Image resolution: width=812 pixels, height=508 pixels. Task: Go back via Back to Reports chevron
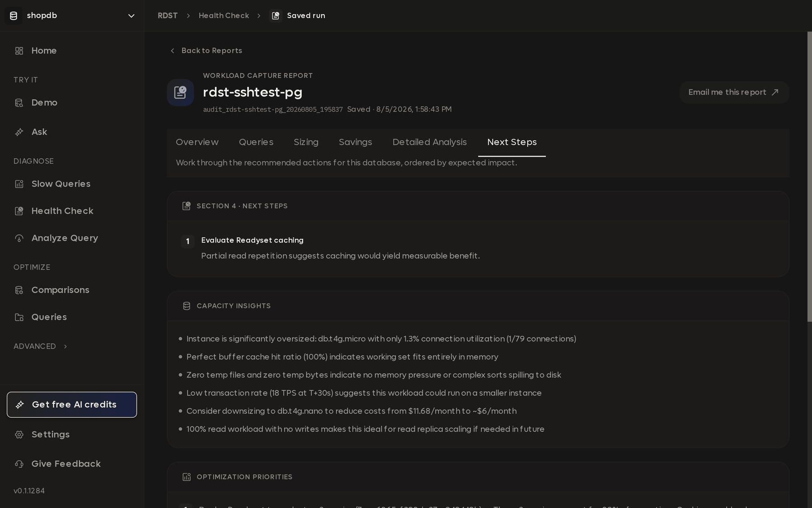tap(172, 51)
